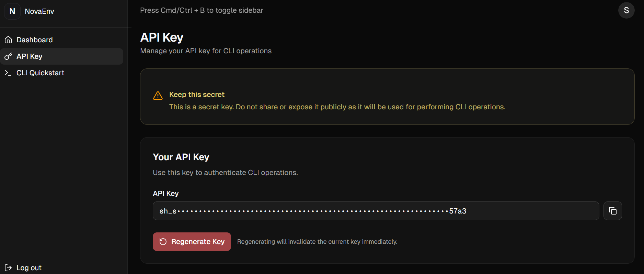
Task: Click the NovaEnv brand name text
Action: [x=39, y=11]
